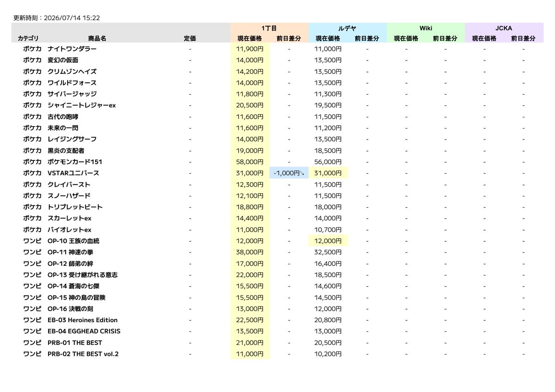Viewport: 555px width, 392px height.
Task: Select product name VSTARユニバース
Action: point(73,173)
